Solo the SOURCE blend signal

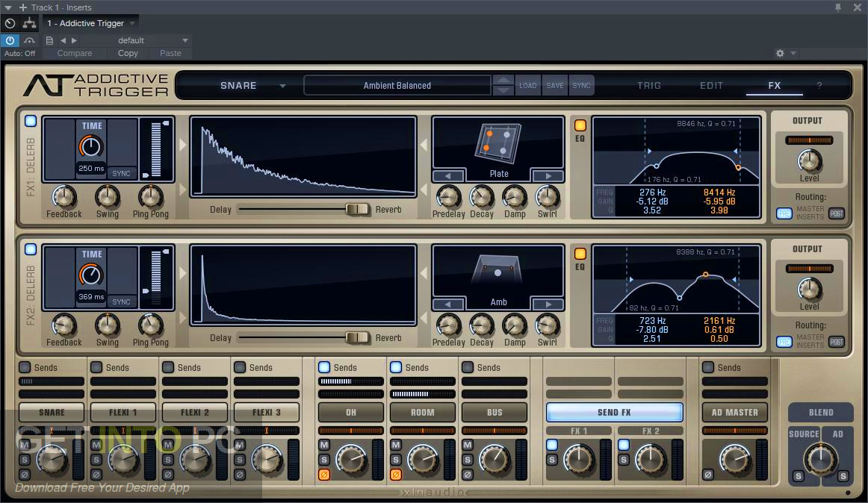point(799,476)
